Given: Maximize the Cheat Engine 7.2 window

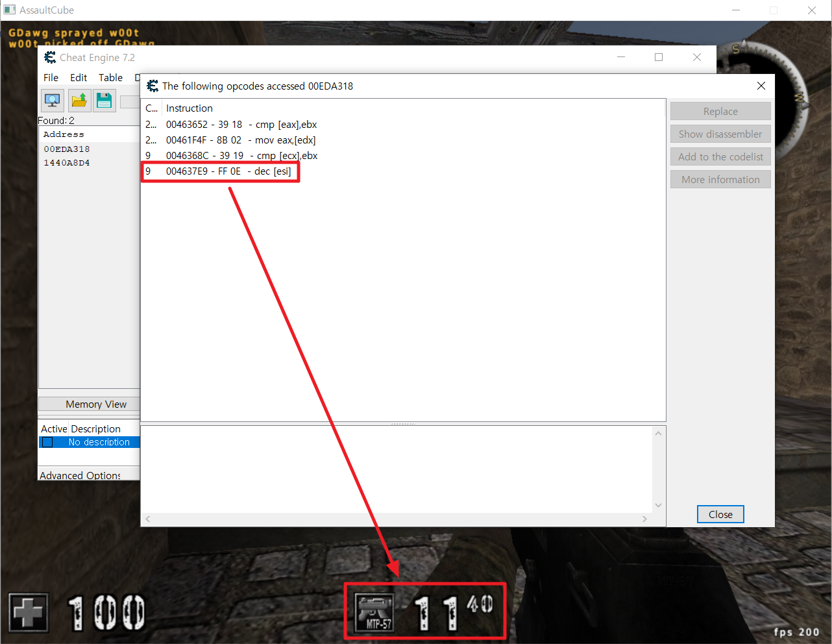Looking at the screenshot, I should (659, 57).
